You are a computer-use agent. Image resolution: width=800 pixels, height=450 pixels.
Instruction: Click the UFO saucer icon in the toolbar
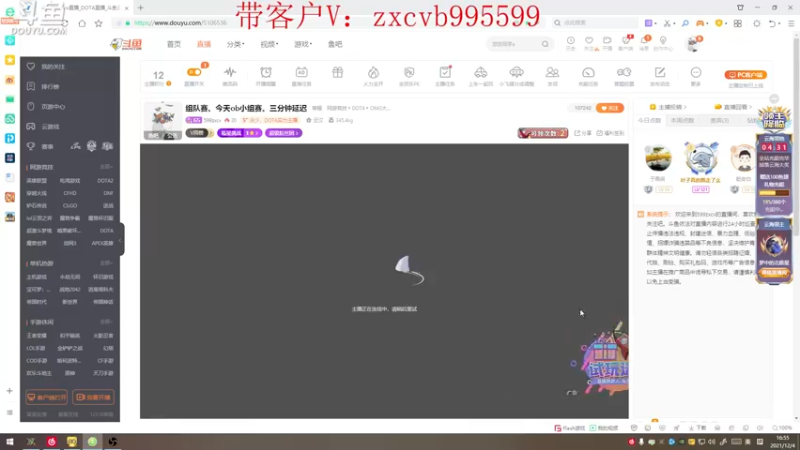point(516,72)
